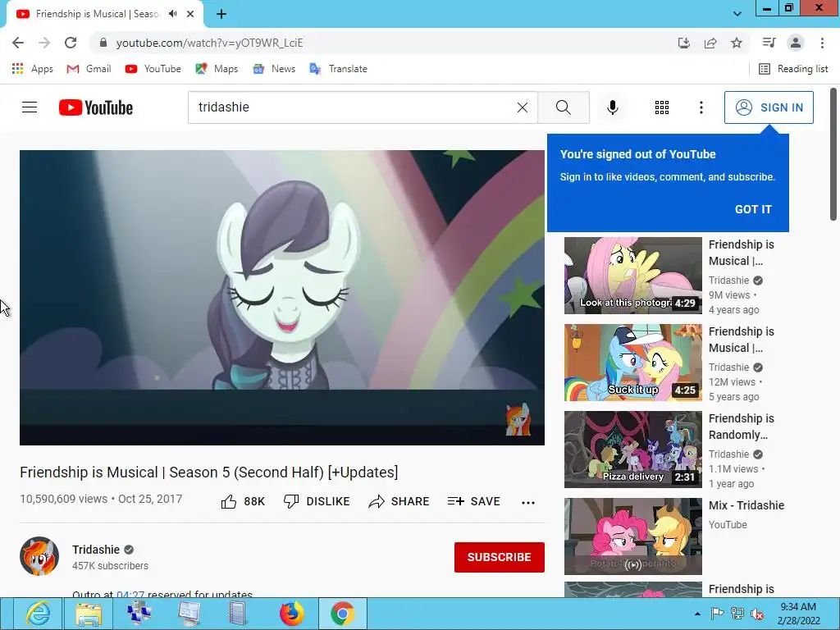840x630 pixels.
Task: Open the Tridashie channel avatar
Action: click(39, 556)
